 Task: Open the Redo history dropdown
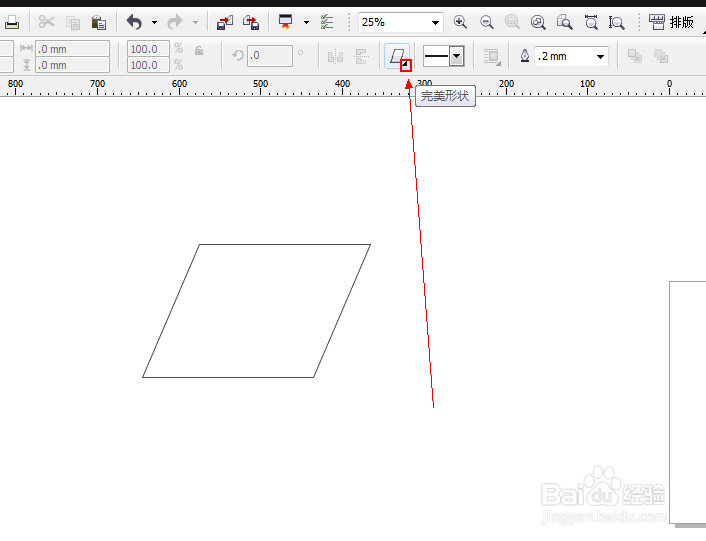pyautogui.click(x=195, y=22)
